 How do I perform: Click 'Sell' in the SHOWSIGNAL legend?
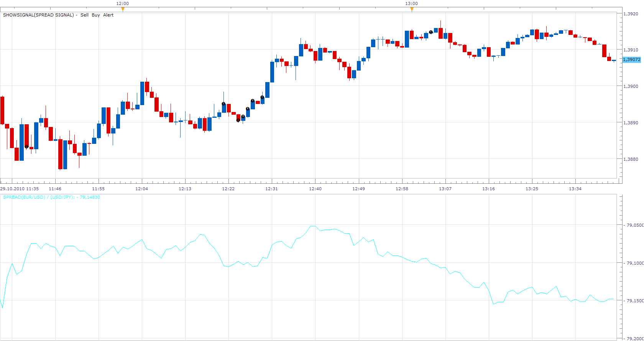[x=84, y=15]
